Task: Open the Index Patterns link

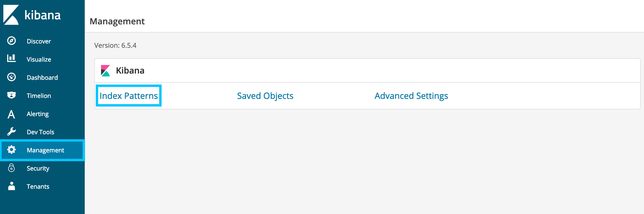Action: click(129, 96)
